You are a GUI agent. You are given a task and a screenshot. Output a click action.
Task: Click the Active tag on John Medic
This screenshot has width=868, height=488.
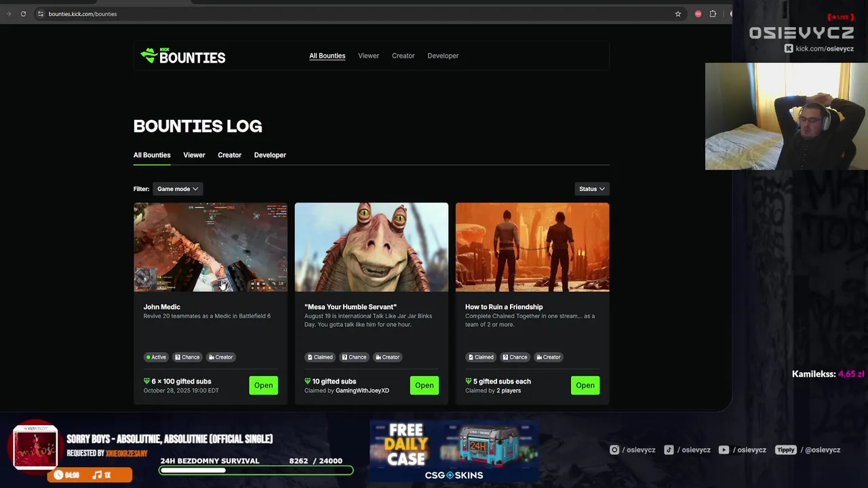[x=156, y=357]
